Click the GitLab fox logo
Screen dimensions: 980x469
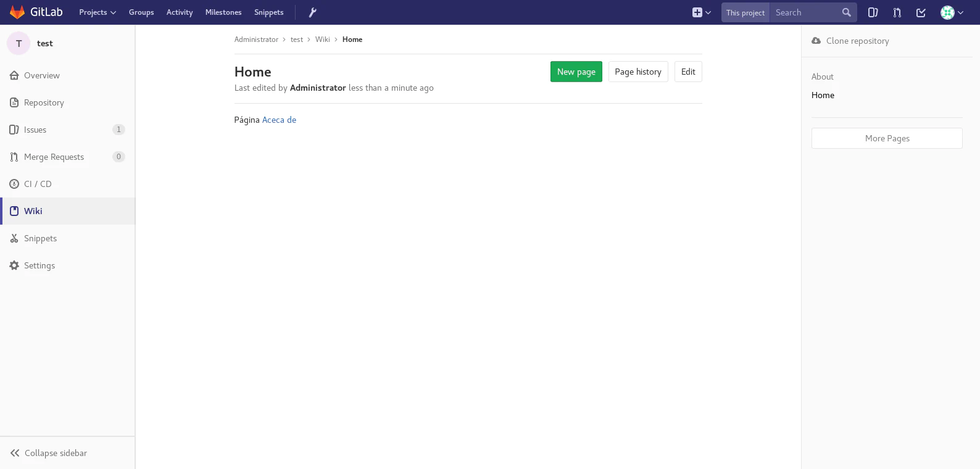click(x=17, y=12)
